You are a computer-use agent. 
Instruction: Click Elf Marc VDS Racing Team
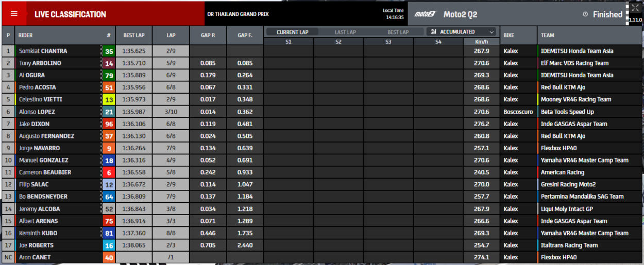pyautogui.click(x=574, y=63)
